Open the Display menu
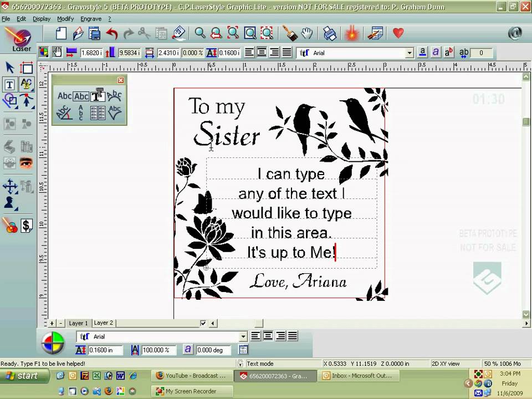Image resolution: width=532 pixels, height=399 pixels. 42,19
